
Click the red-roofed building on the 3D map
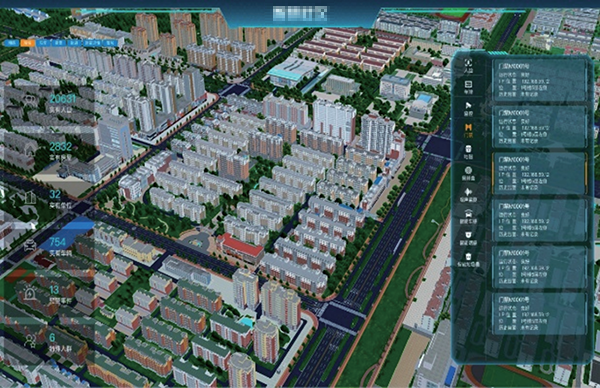pyautogui.click(x=240, y=247)
